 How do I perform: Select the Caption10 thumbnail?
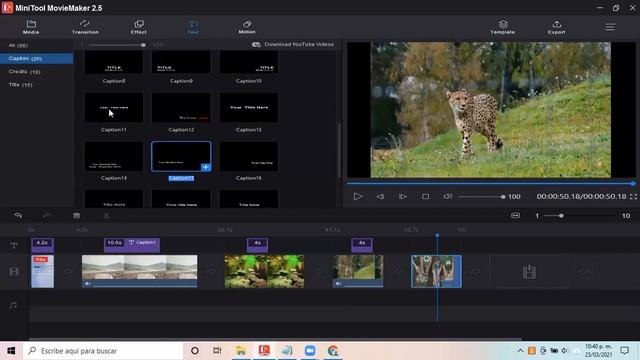point(249,62)
